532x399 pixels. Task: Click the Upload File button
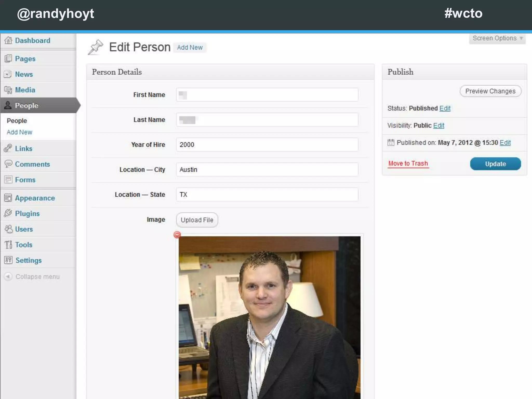197,220
